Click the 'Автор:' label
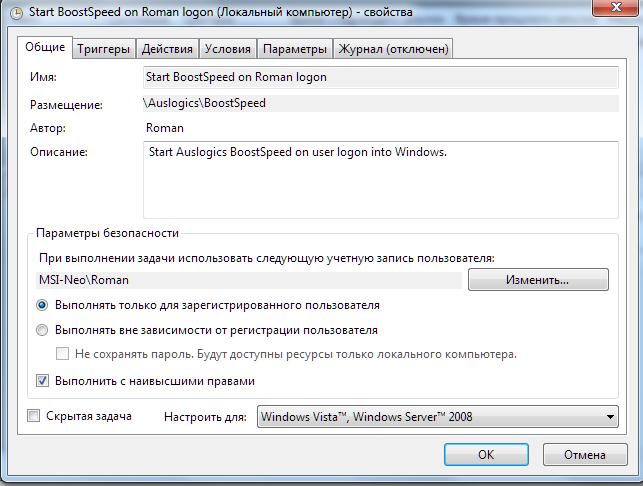Viewport: 643px width, 486px height. pos(48,128)
